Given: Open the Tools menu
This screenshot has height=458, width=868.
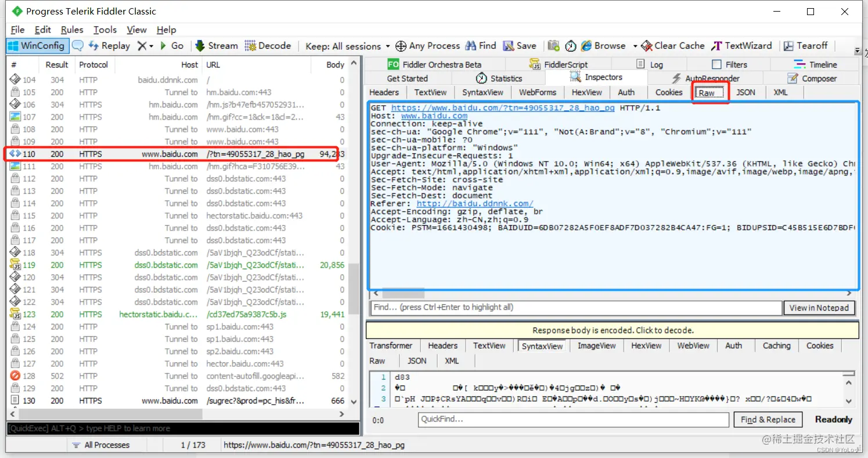Looking at the screenshot, I should 105,30.
